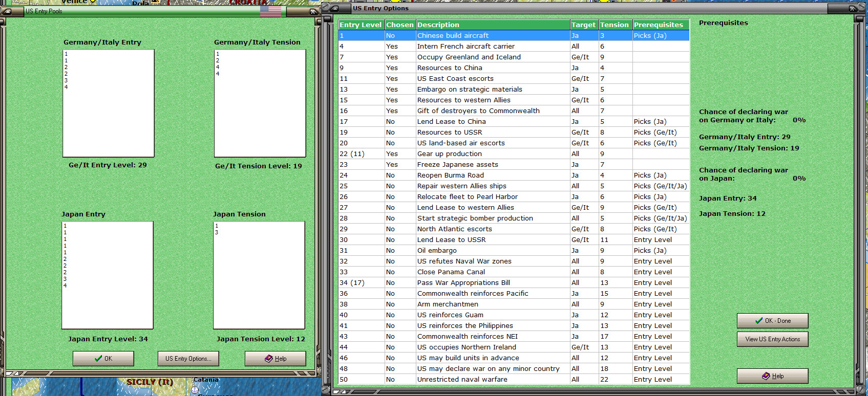868x396 pixels.
Task: Select 'Lend Lease to western Allies' row
Action: (514, 208)
